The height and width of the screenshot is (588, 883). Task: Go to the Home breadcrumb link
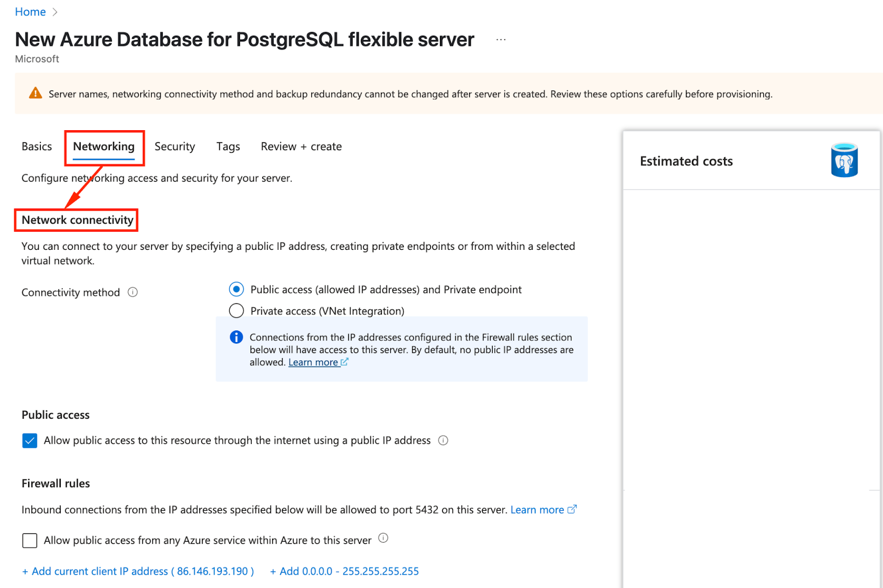pos(30,12)
